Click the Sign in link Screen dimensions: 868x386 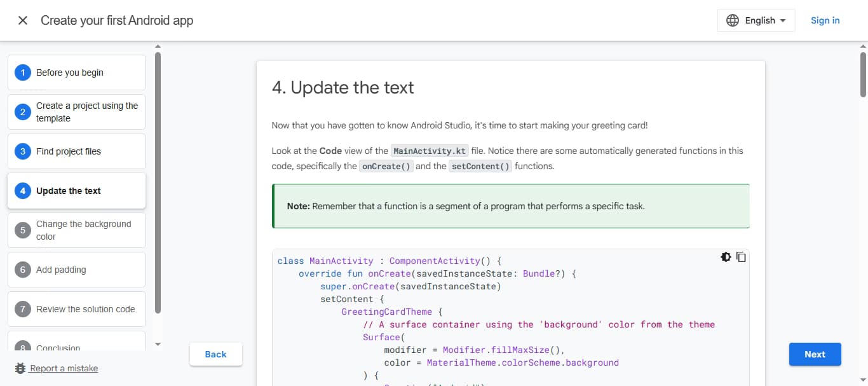tap(825, 20)
